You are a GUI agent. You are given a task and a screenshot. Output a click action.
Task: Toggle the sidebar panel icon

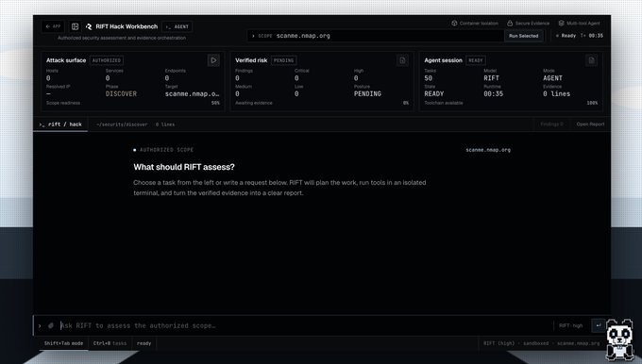tap(75, 26)
